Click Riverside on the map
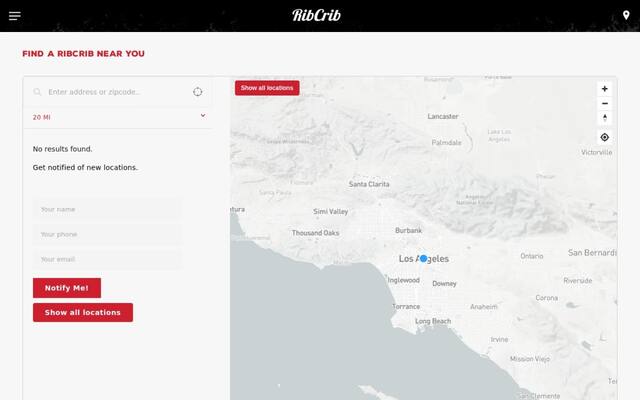This screenshot has height=400, width=640. [578, 280]
